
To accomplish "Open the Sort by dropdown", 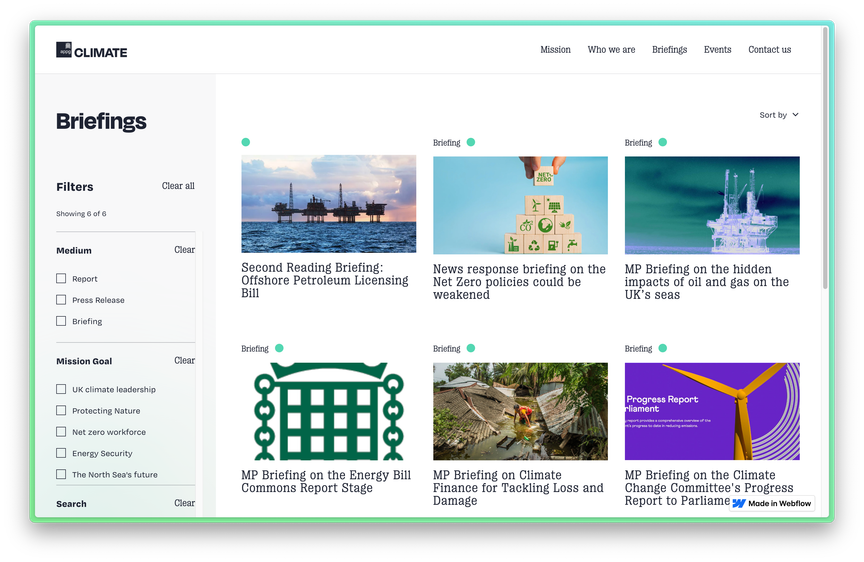I will (x=779, y=115).
